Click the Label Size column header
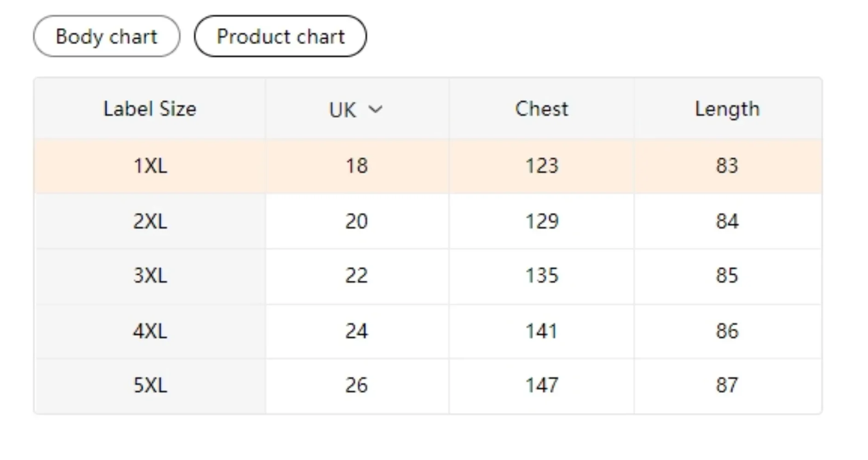The width and height of the screenshot is (868, 460). pyautogui.click(x=150, y=109)
